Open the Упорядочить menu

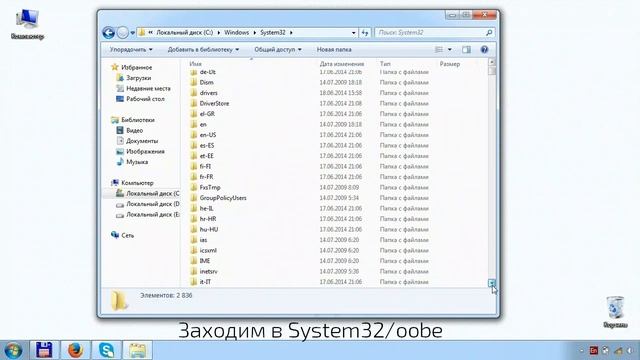click(131, 49)
